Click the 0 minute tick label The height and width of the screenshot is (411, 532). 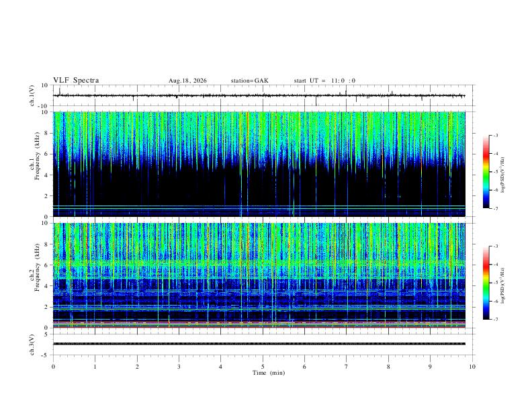pyautogui.click(x=53, y=367)
